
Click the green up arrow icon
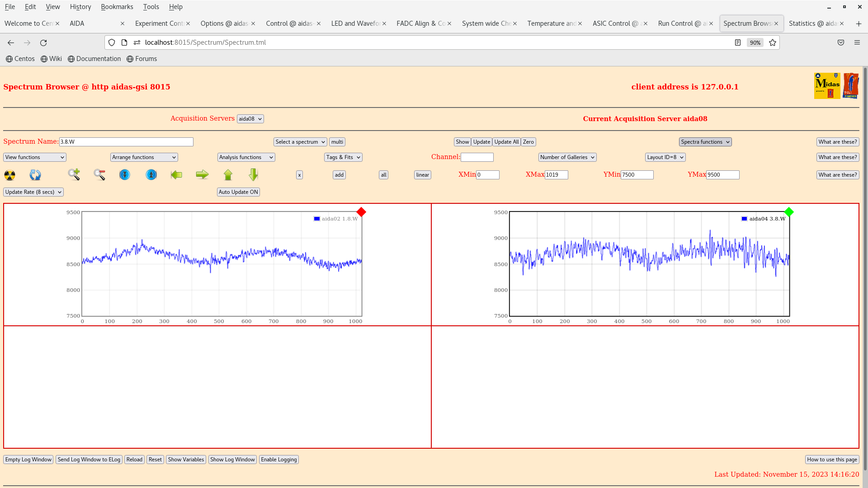(x=228, y=175)
